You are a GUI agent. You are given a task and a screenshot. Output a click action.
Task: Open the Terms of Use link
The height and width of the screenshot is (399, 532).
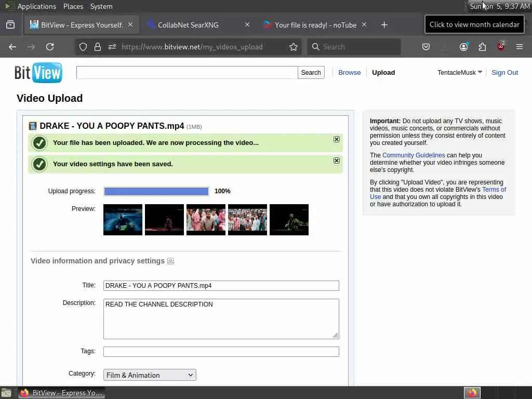coord(494,190)
